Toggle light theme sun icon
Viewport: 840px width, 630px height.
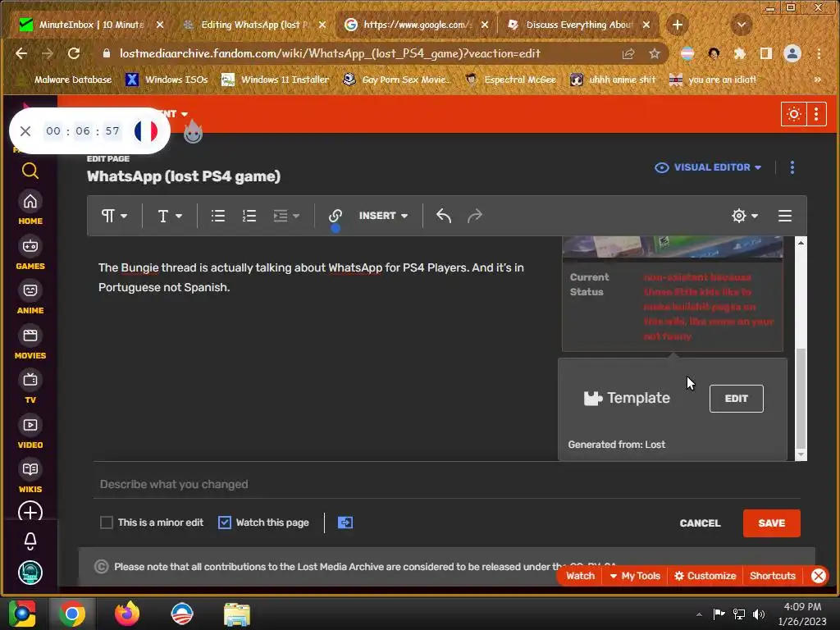pos(794,114)
